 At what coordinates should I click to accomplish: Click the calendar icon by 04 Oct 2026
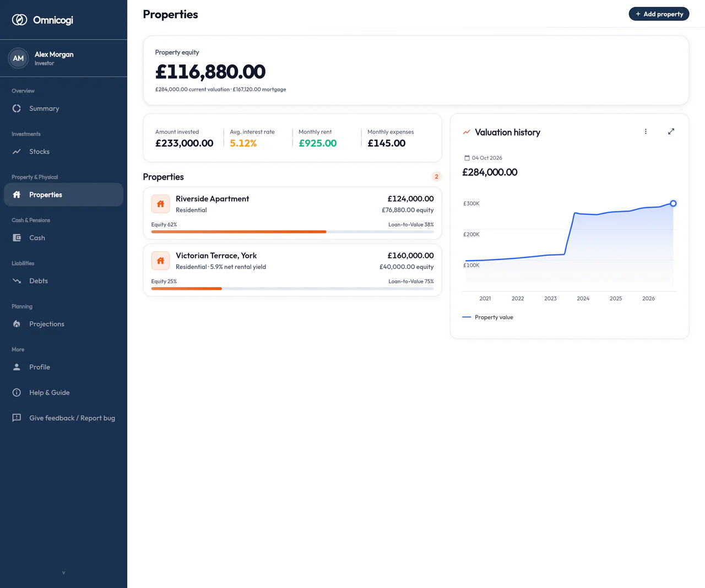[467, 158]
